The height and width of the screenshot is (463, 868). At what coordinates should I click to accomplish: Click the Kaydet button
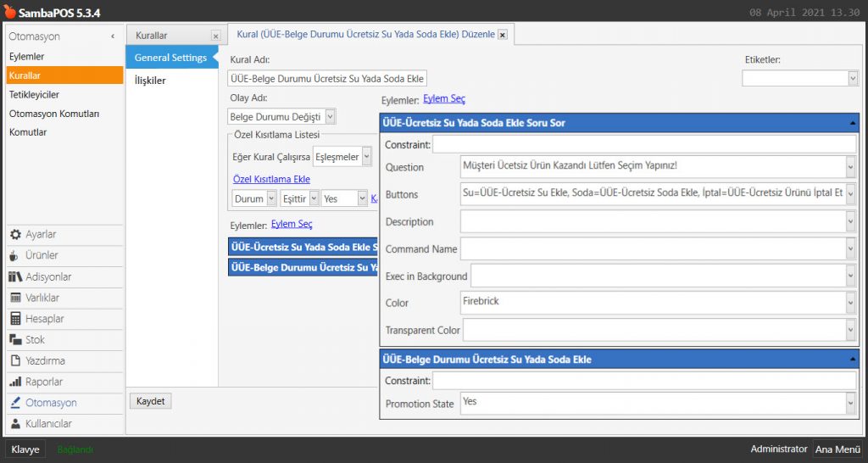[x=151, y=401]
